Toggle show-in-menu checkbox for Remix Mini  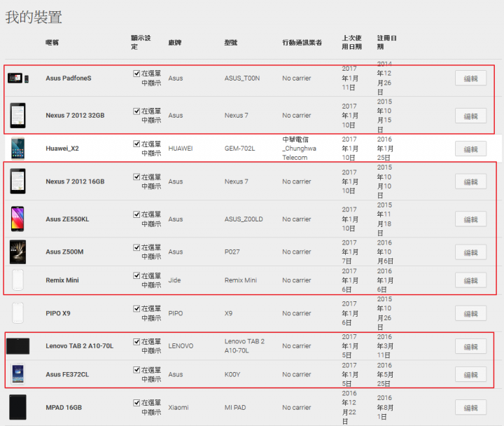(136, 276)
